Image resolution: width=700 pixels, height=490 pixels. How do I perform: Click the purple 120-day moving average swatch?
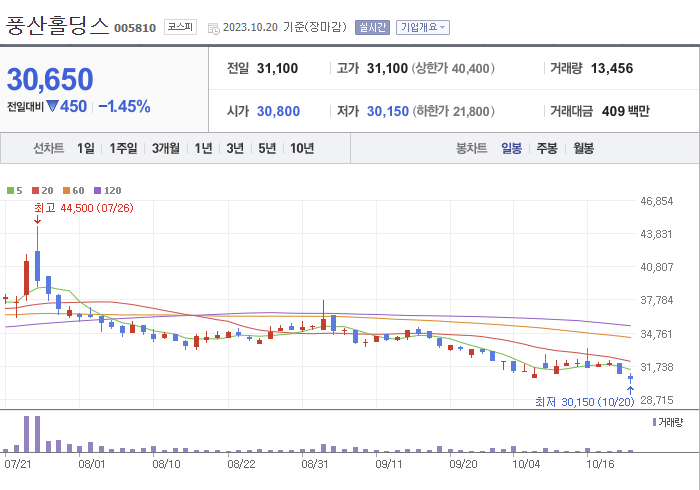click(x=97, y=191)
